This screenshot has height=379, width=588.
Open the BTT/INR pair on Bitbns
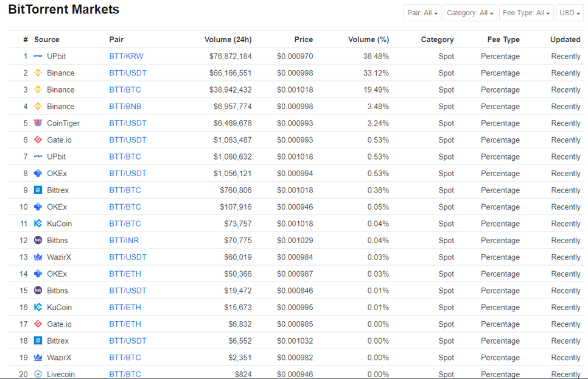[124, 240]
